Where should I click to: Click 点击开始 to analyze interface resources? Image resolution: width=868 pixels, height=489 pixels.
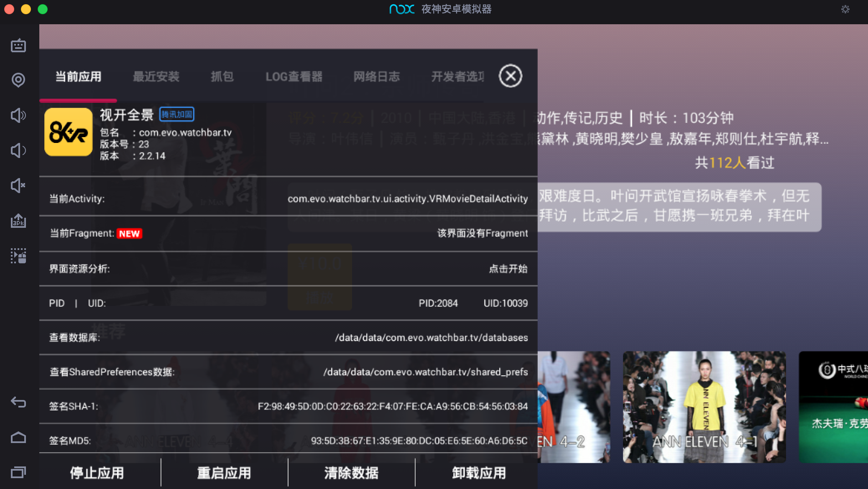click(508, 268)
